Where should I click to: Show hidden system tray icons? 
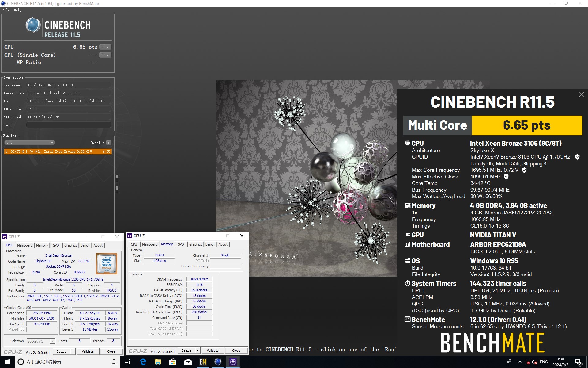[x=520, y=362]
